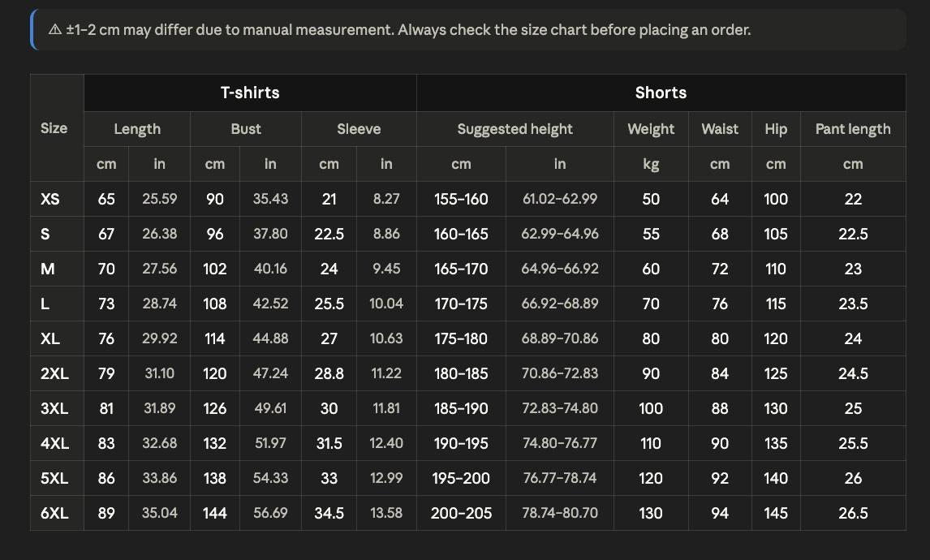Select the XS size row label
Screen dimensions: 930x560
pos(50,199)
